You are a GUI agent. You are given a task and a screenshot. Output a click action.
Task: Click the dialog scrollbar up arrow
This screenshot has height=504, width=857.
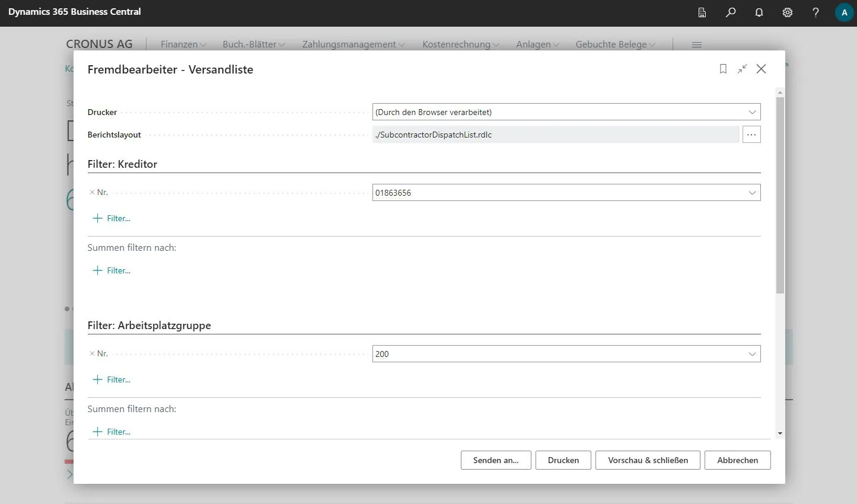pos(780,92)
